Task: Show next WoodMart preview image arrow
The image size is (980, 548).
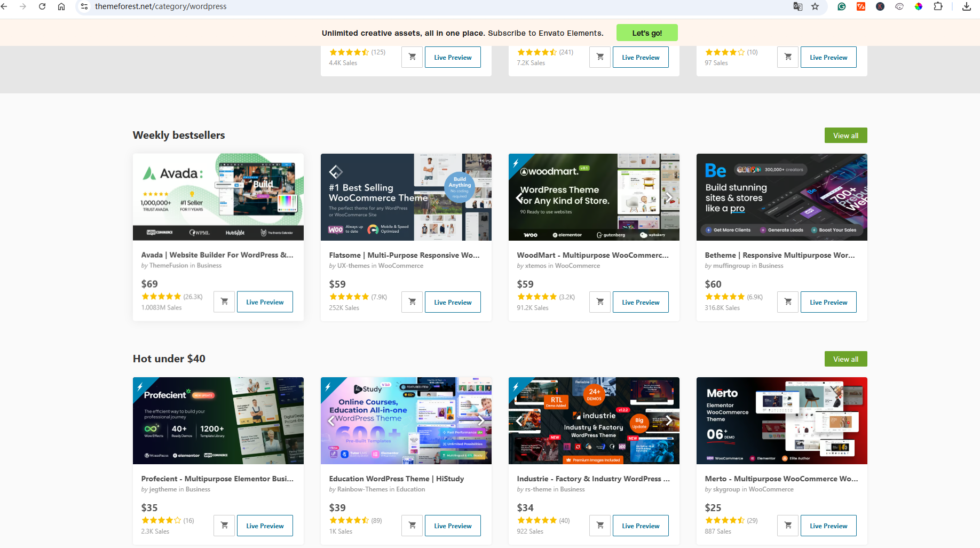Action: tap(669, 197)
